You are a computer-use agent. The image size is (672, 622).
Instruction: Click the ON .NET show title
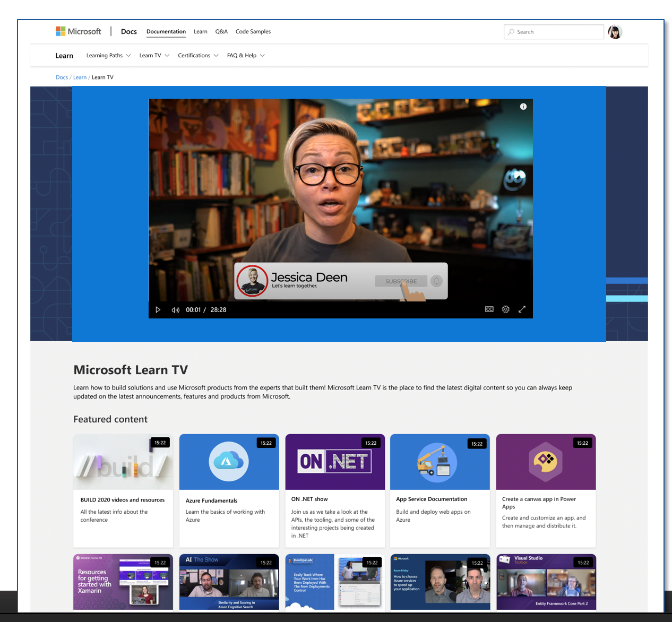pyautogui.click(x=309, y=499)
